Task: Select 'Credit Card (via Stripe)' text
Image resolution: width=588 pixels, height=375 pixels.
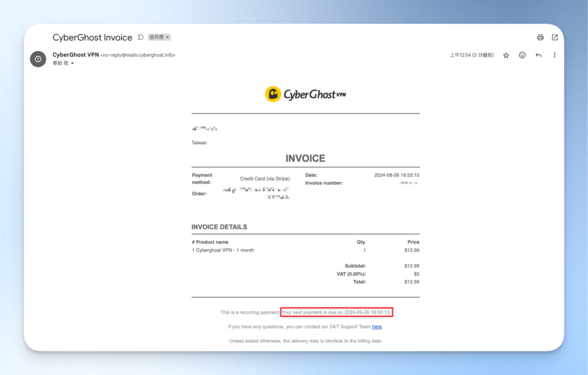Action: click(265, 179)
